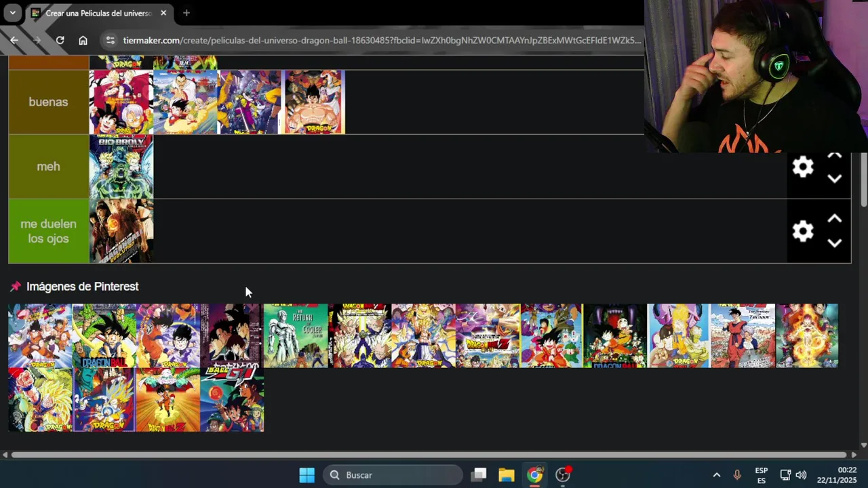The height and width of the screenshot is (488, 868).
Task: Open the recording app icon in taskbar
Action: coord(563,474)
